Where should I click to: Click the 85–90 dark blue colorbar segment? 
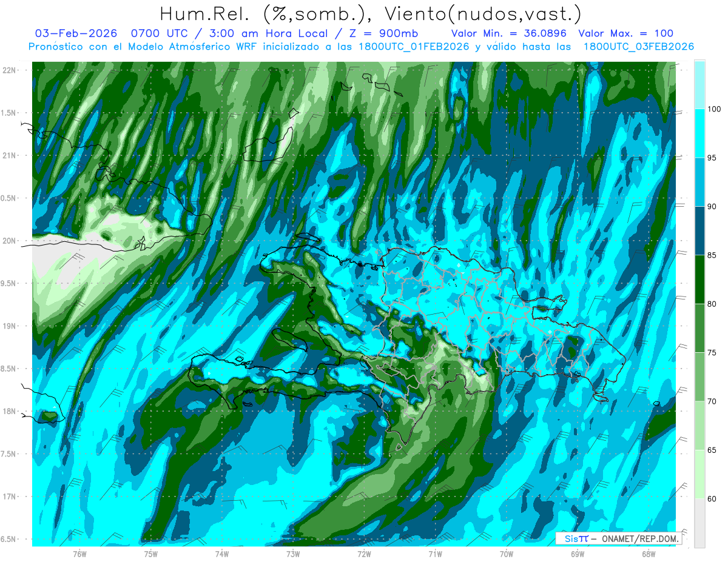[x=699, y=231]
